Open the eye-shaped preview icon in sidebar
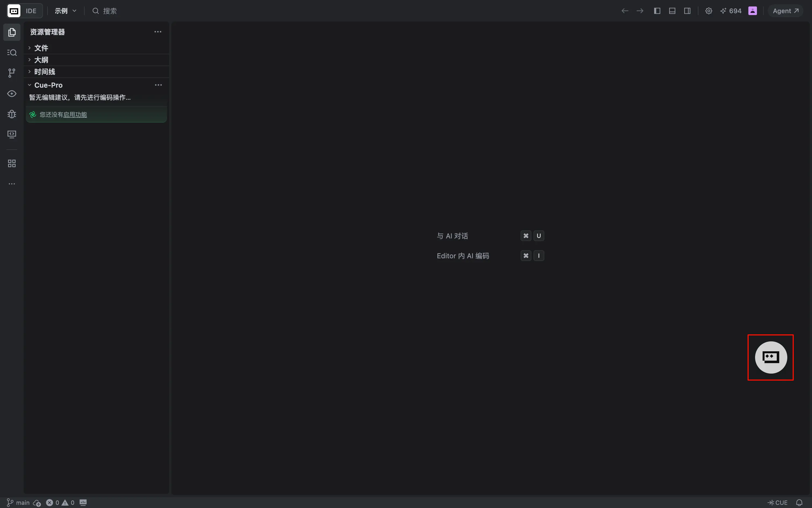Viewport: 812px width, 508px height. [x=12, y=94]
